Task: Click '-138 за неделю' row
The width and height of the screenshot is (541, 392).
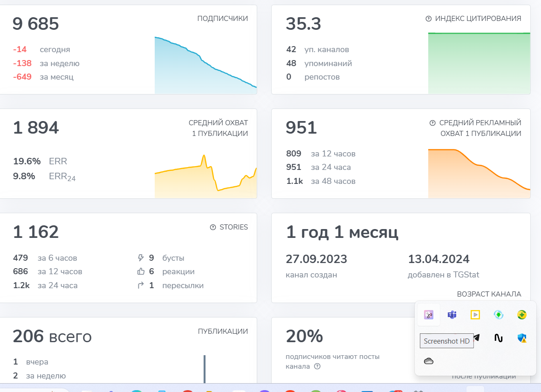Action: tap(46, 63)
